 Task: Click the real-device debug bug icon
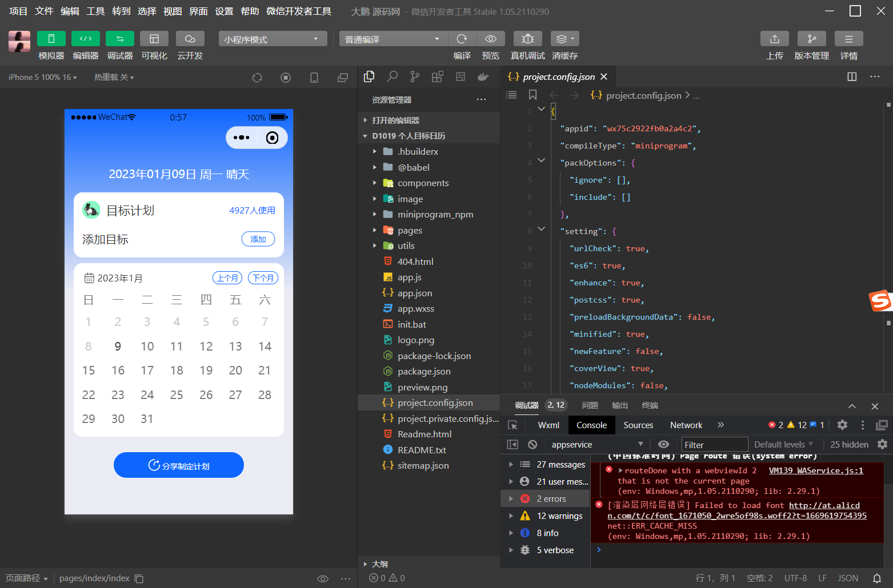click(x=527, y=39)
